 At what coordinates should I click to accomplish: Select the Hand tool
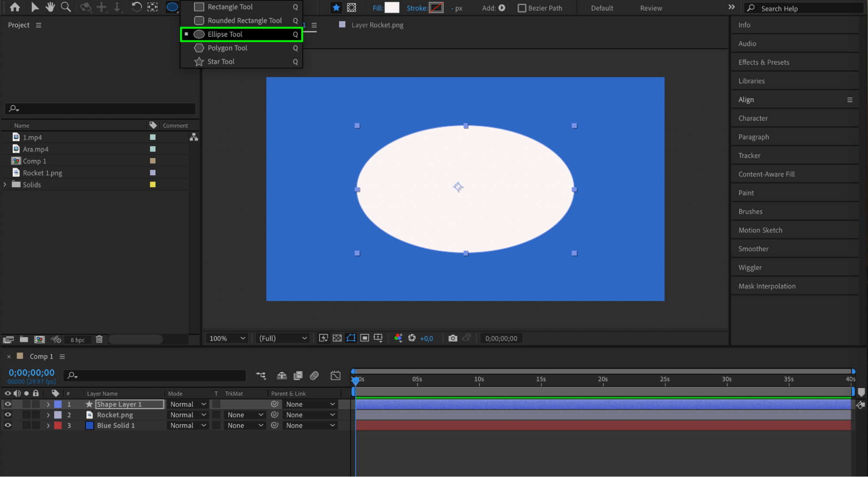50,7
